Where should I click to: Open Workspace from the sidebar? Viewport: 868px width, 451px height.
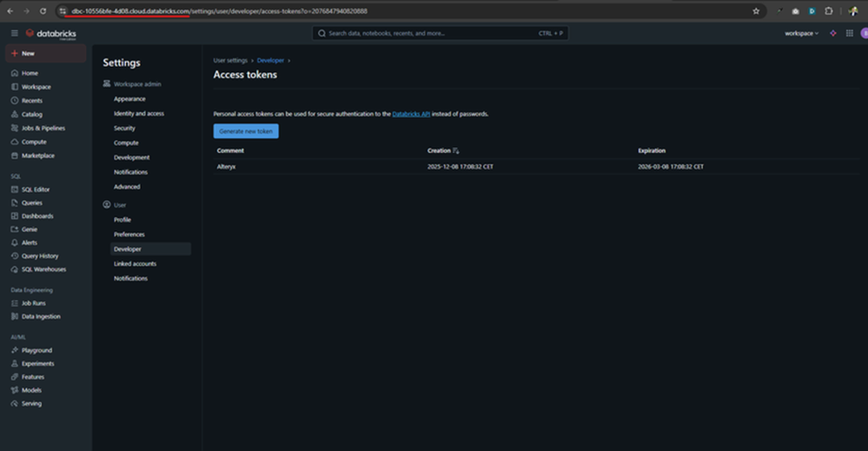36,87
